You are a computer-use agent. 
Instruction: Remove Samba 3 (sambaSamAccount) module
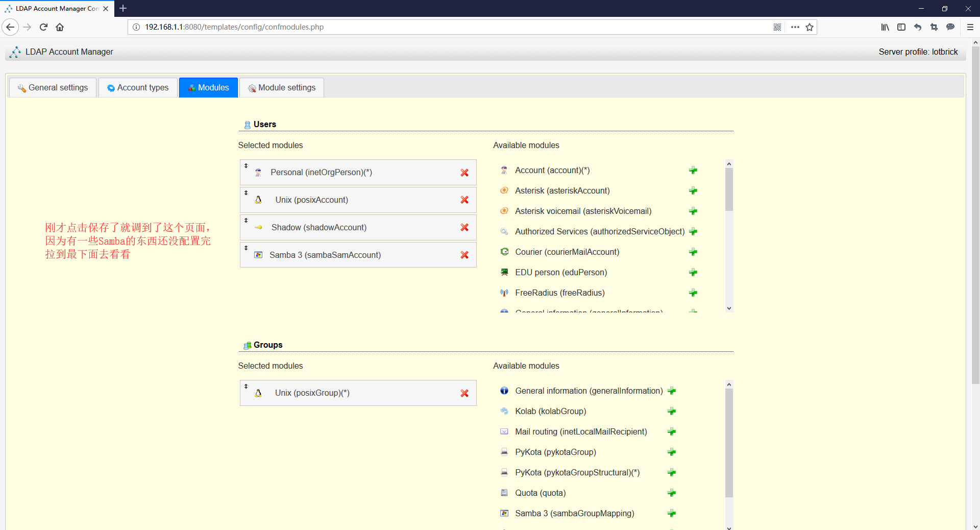pyautogui.click(x=464, y=255)
